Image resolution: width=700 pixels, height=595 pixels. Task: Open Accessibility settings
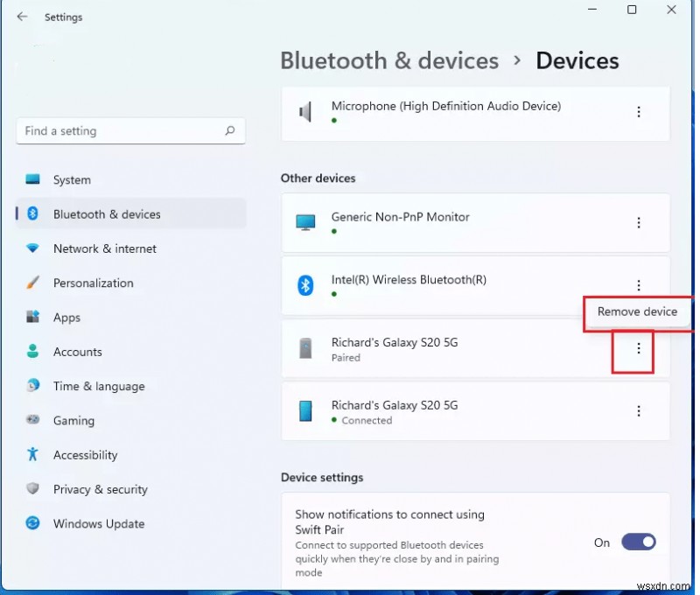(x=130, y=455)
